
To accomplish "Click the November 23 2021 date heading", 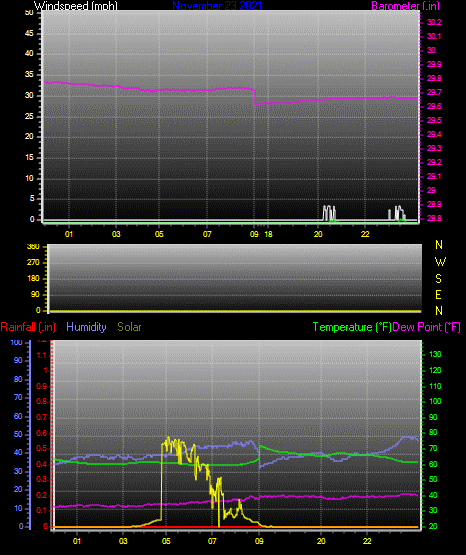I will [217, 5].
